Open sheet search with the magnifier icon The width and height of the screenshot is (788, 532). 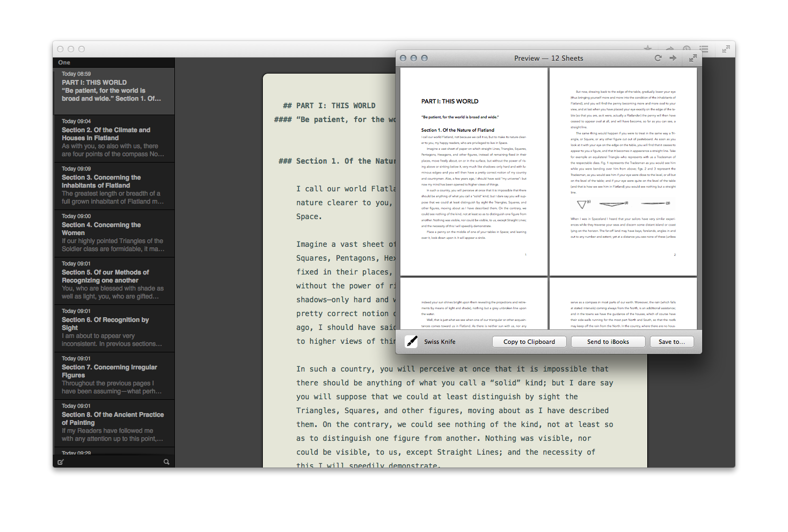pos(166,462)
